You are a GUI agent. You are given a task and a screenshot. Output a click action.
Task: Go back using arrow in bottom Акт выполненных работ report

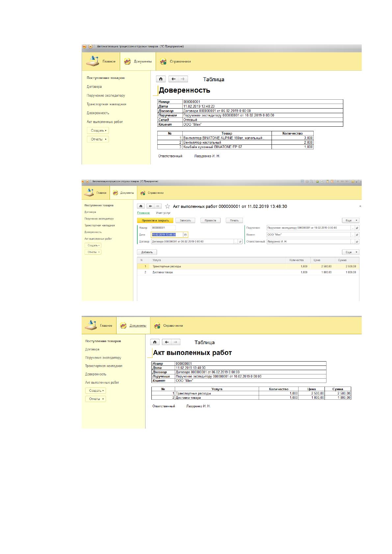[167, 342]
